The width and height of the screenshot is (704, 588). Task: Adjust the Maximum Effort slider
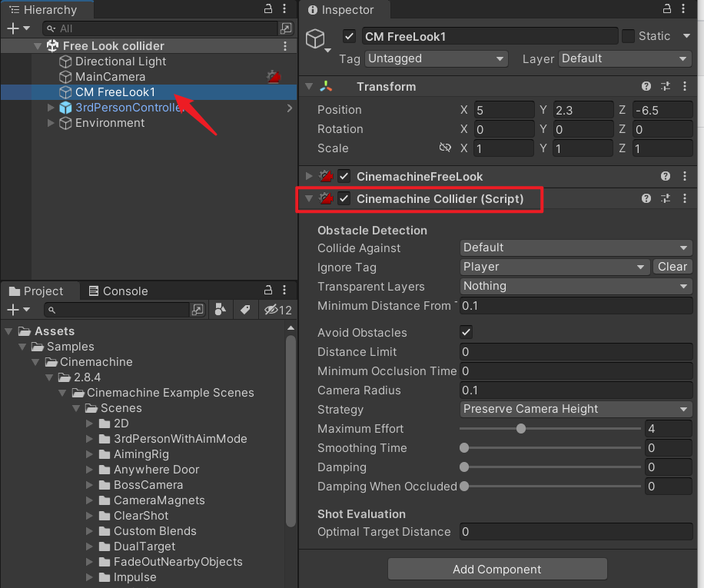(550, 429)
